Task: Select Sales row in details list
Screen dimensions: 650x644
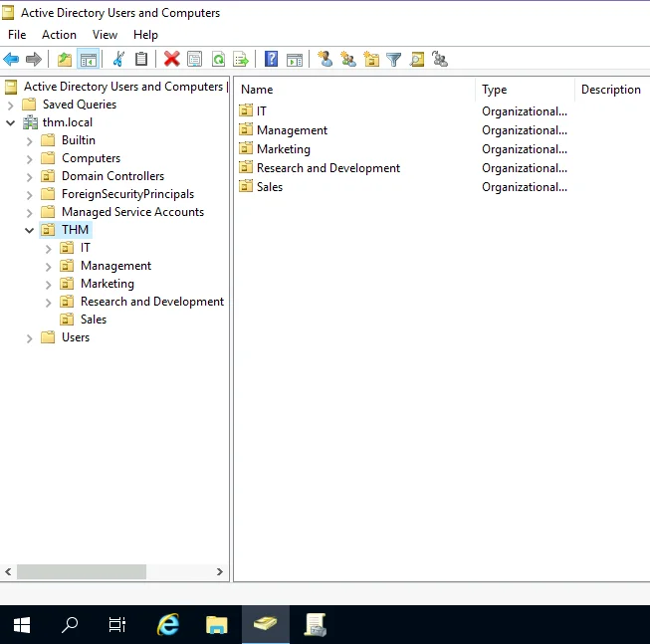Action: [x=270, y=187]
